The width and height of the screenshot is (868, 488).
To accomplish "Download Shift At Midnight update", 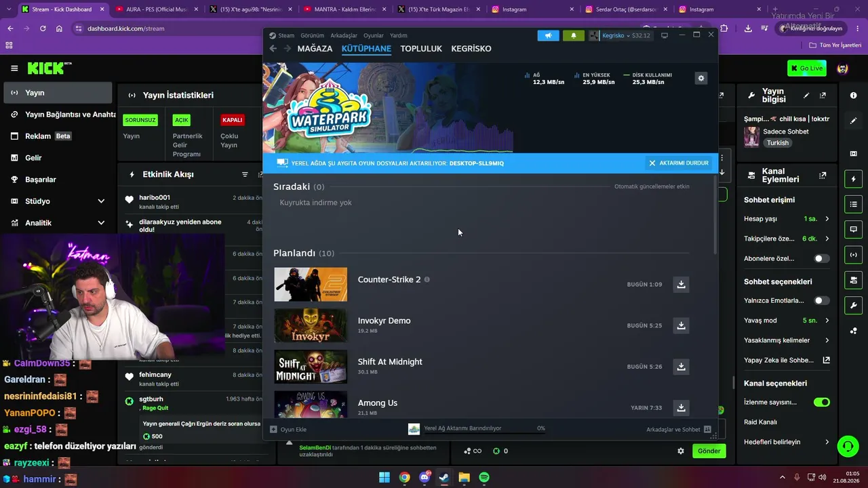I will tap(681, 367).
